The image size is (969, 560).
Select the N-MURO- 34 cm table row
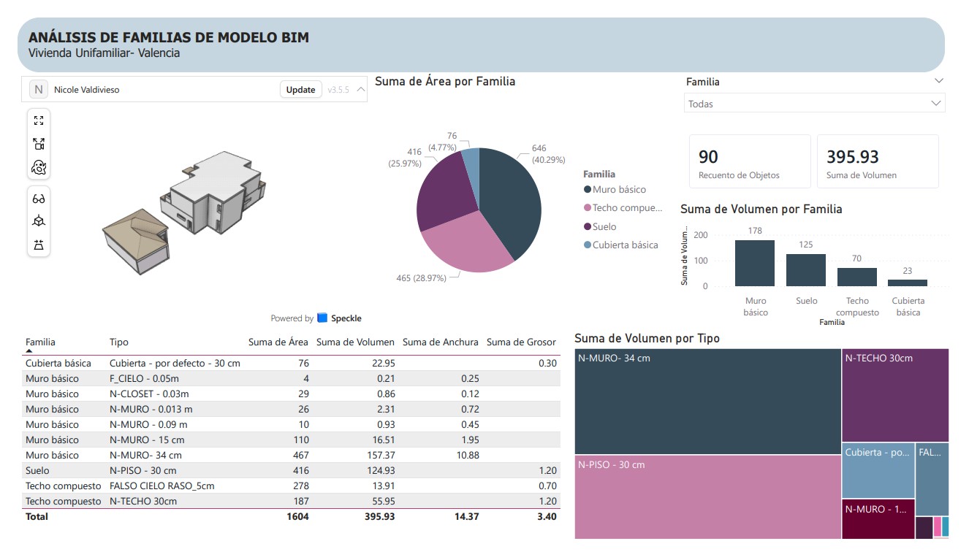[x=292, y=455]
